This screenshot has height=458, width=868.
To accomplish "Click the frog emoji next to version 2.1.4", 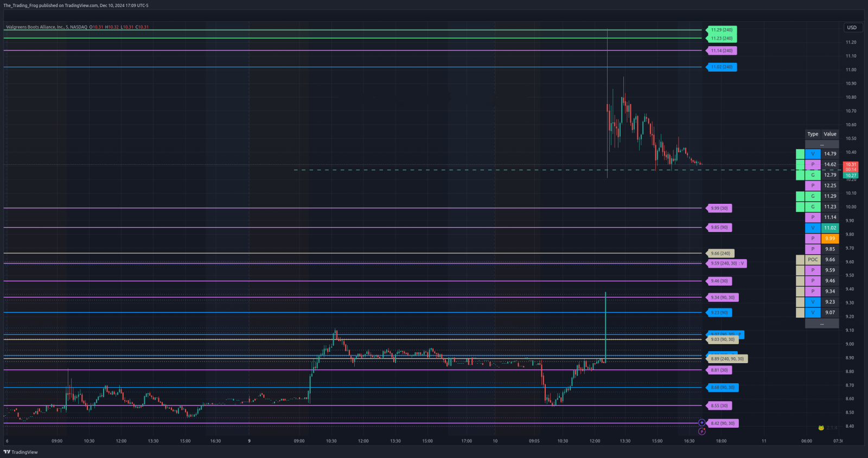I will [x=821, y=428].
